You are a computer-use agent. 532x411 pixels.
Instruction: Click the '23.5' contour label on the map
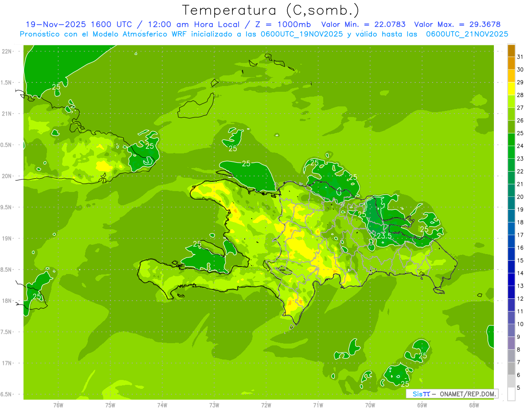(x=384, y=236)
